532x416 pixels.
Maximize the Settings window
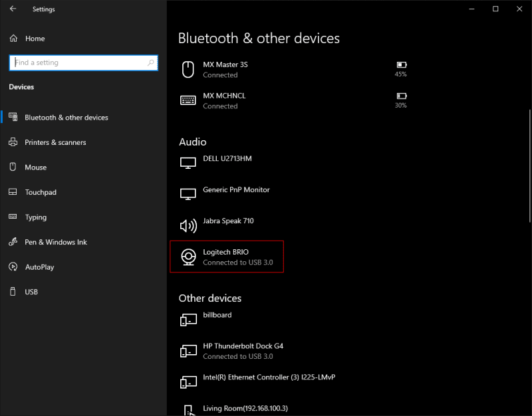495,9
